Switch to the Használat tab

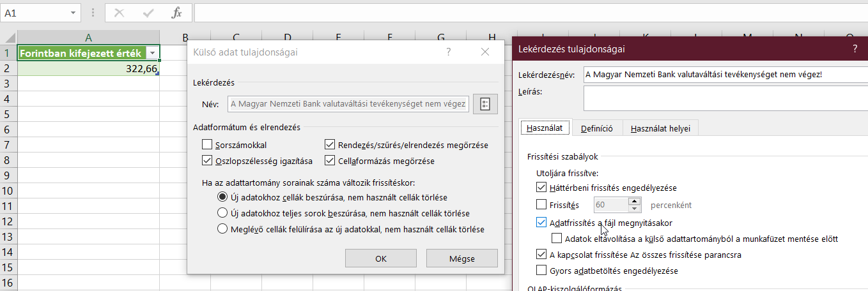(x=544, y=128)
